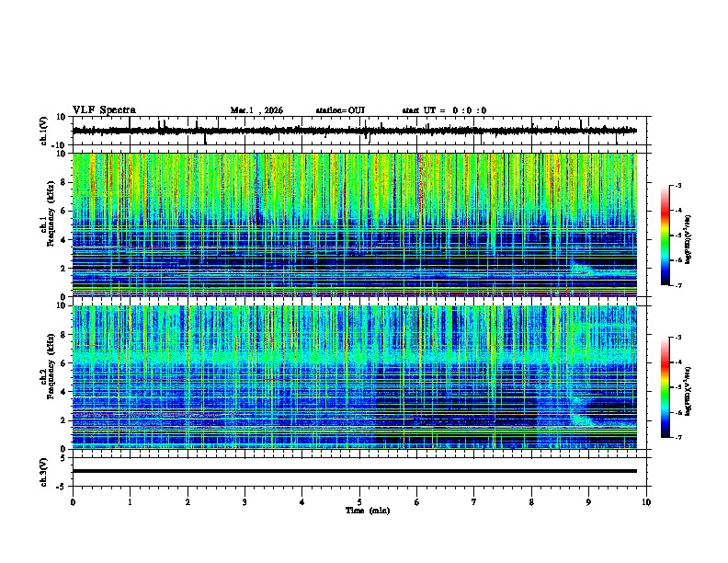Click time axis tick label "9"
The image size is (728, 563).
tap(588, 502)
